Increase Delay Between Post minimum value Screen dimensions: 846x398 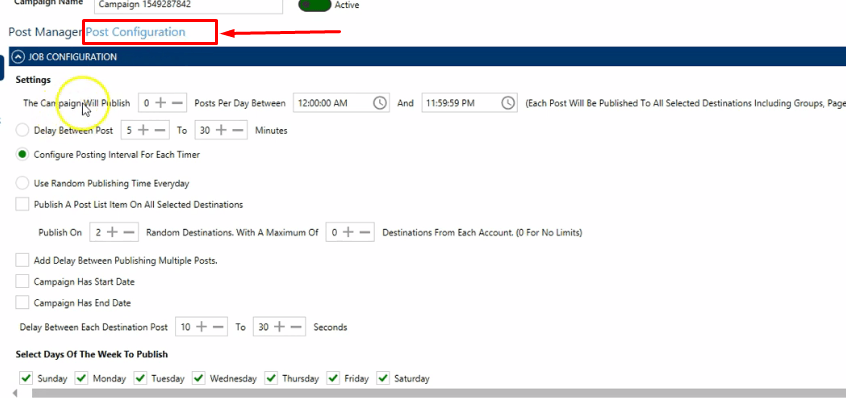(x=143, y=131)
